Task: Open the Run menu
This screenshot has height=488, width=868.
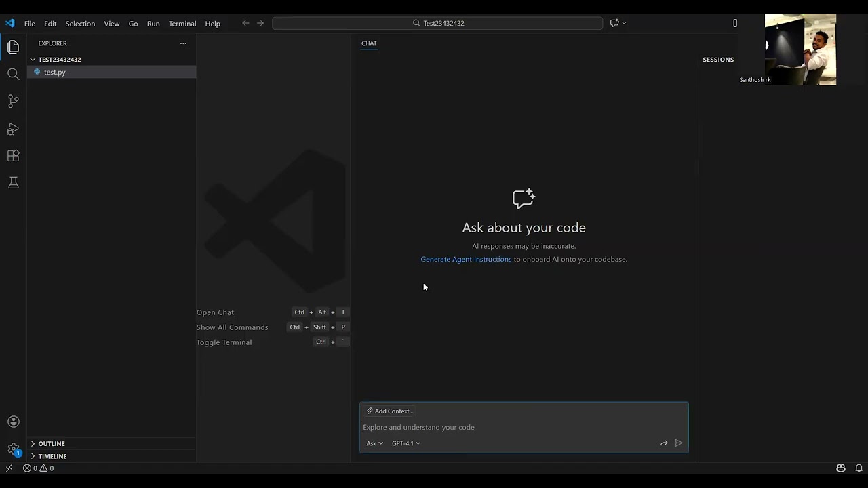Action: 153,24
